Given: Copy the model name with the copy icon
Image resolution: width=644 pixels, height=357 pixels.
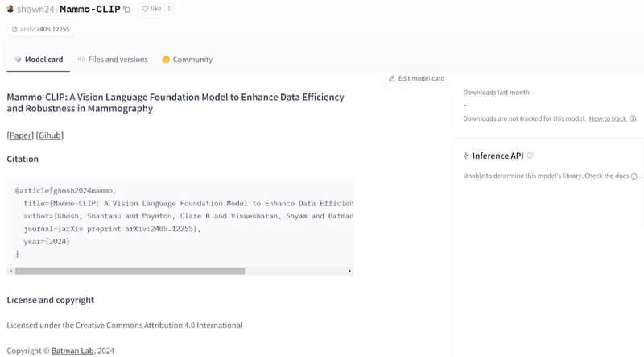Looking at the screenshot, I should (x=126, y=10).
